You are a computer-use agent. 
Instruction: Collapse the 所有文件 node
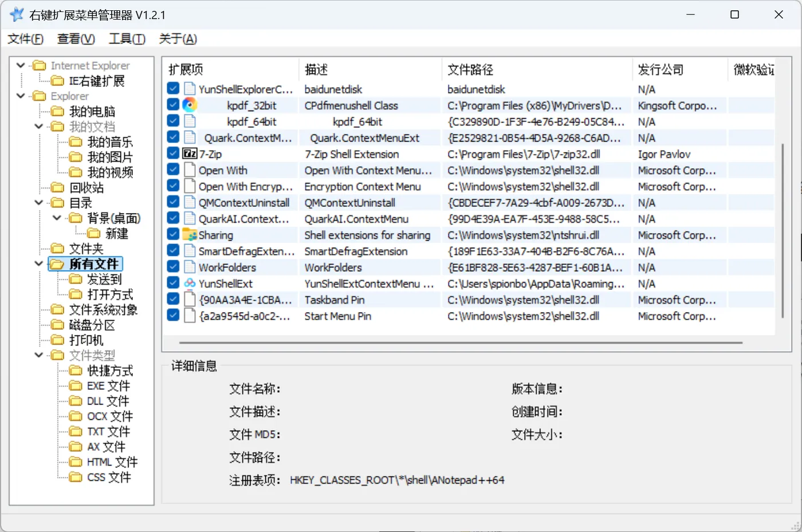tap(39, 263)
